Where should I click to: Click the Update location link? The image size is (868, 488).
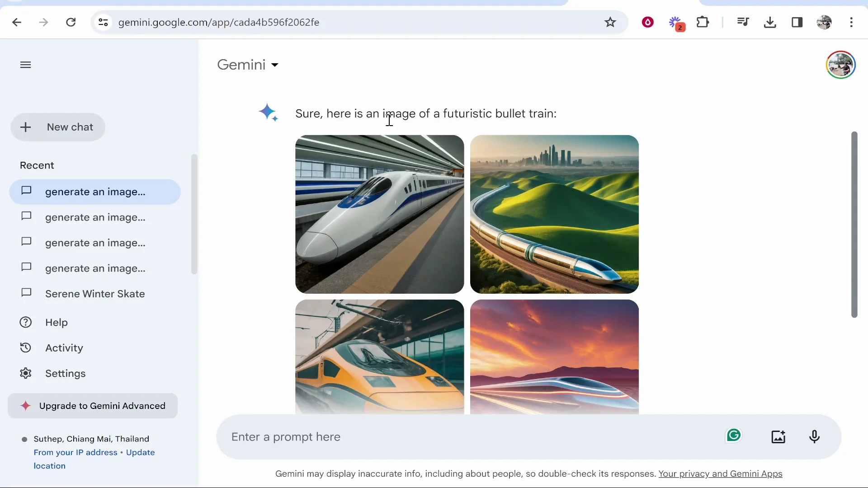click(x=140, y=452)
